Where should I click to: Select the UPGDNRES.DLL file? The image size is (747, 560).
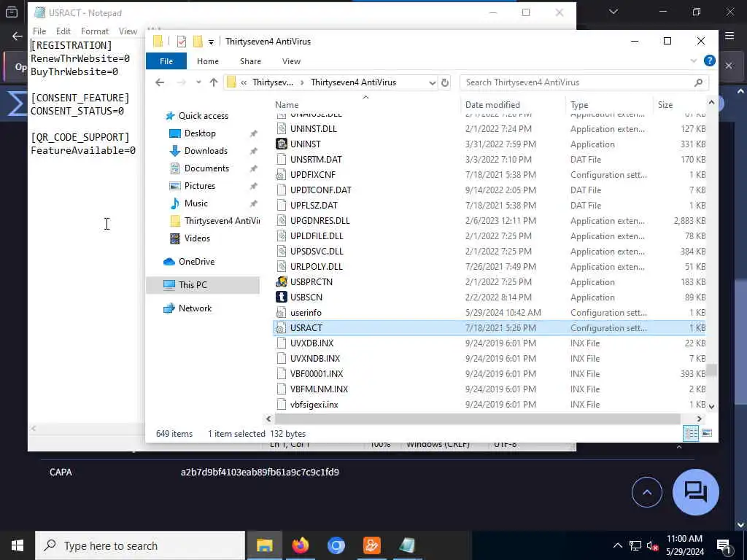coord(320,220)
